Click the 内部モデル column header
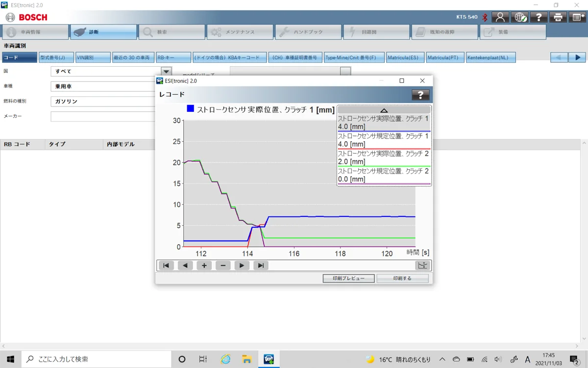588x368 pixels. coord(128,144)
